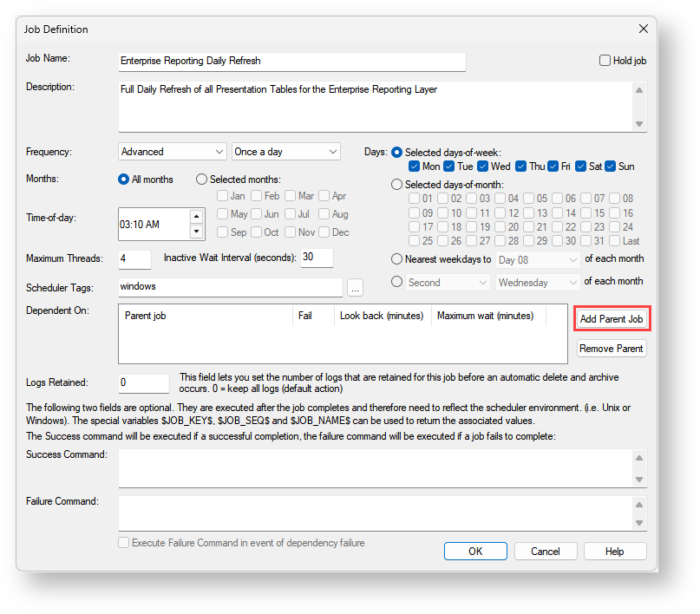Viewport: 700px width, 614px height.
Task: Click the Add Parent Job button
Action: (612, 318)
